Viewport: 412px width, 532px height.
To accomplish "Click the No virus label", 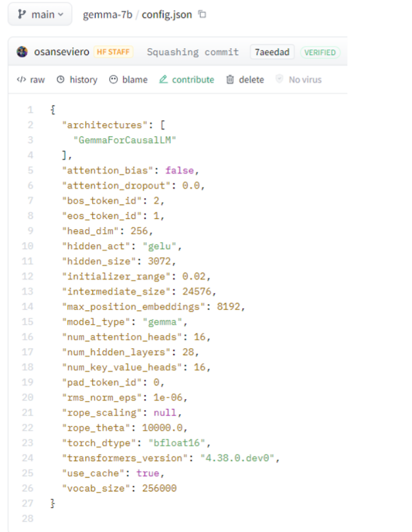I will pyautogui.click(x=305, y=80).
